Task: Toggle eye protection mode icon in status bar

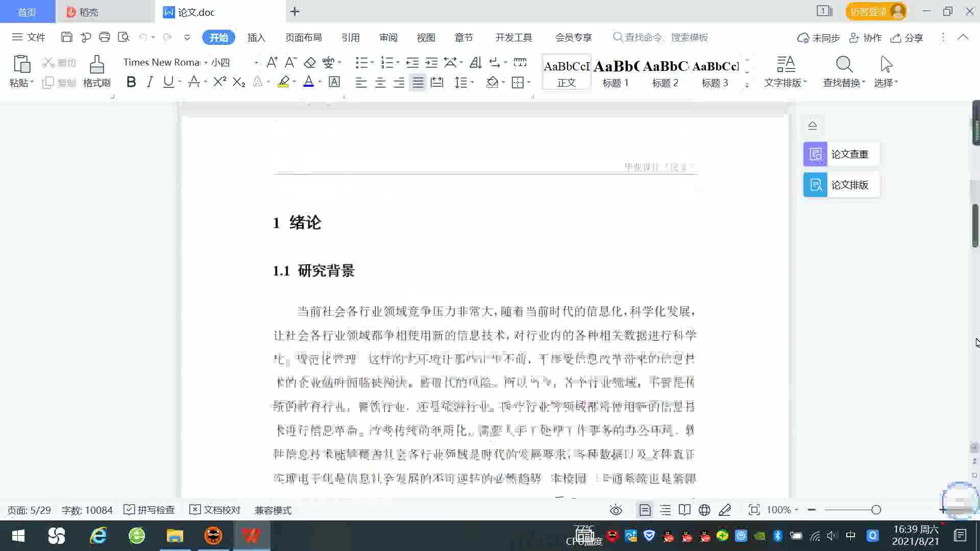Action: pyautogui.click(x=616, y=510)
